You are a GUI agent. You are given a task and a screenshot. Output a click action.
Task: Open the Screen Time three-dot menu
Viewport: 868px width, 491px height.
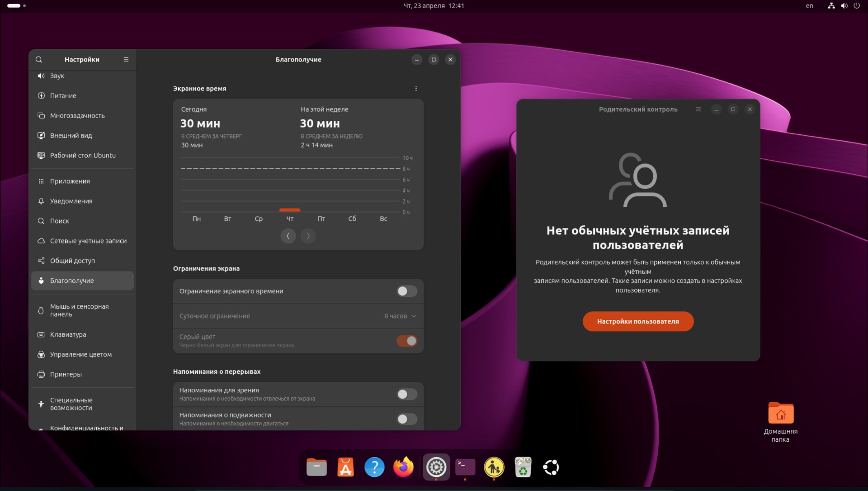[416, 89]
